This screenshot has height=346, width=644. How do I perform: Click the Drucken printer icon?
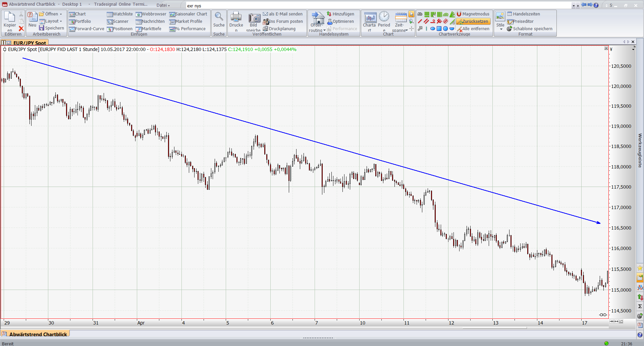click(236, 17)
